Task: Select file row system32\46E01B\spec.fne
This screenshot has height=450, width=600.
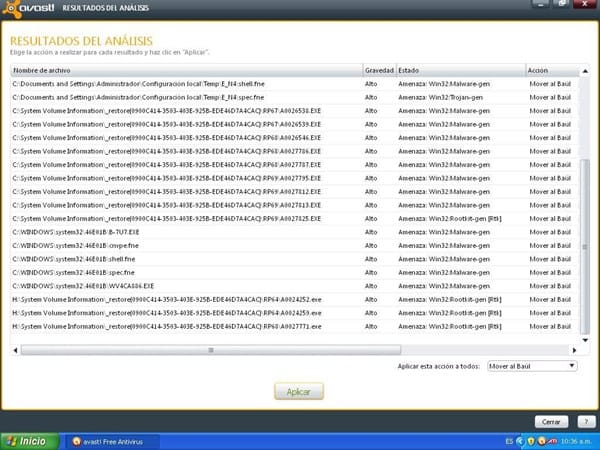Action: click(x=295, y=272)
